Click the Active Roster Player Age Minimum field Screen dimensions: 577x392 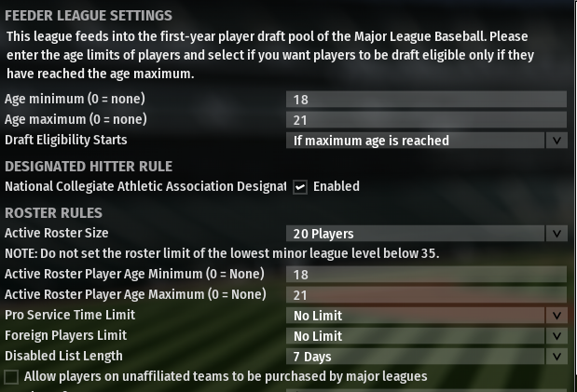click(426, 275)
